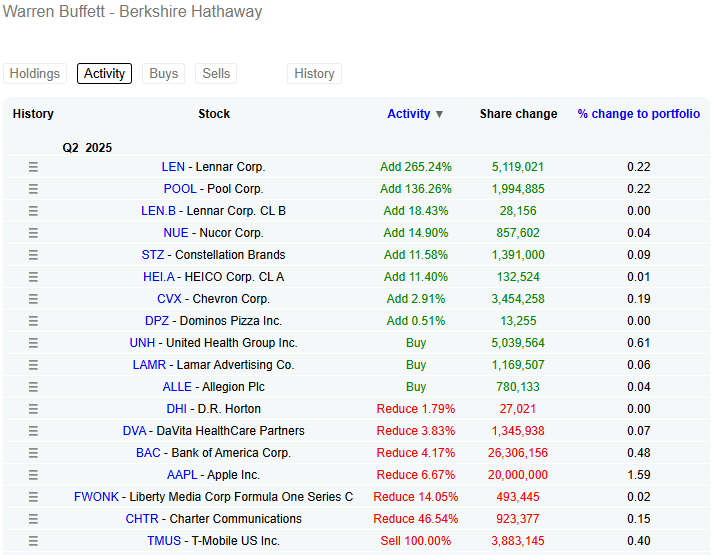The height and width of the screenshot is (555, 714).
Task: Click the 'Stock' column header
Action: point(214,114)
